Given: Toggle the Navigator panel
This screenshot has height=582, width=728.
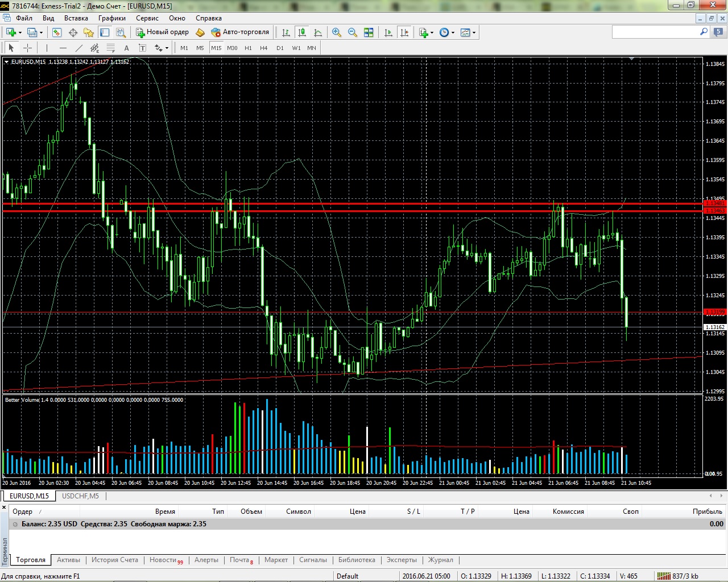Looking at the screenshot, I should pos(89,32).
